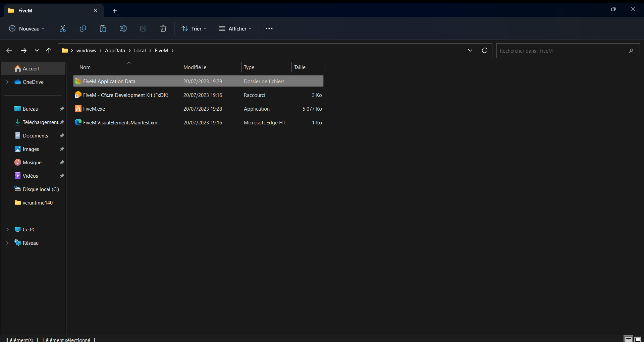Unpin Vidéos using its pin icon
644x342 pixels.
62,176
